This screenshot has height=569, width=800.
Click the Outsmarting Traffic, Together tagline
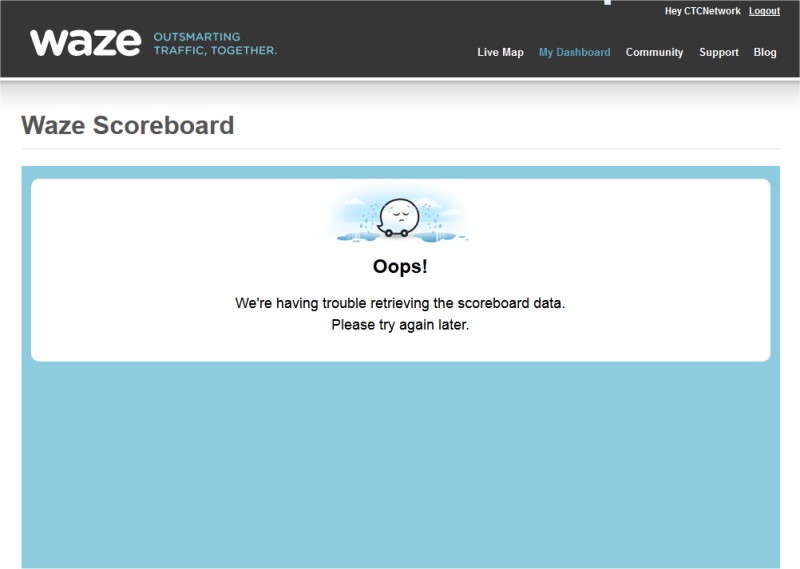click(x=215, y=44)
